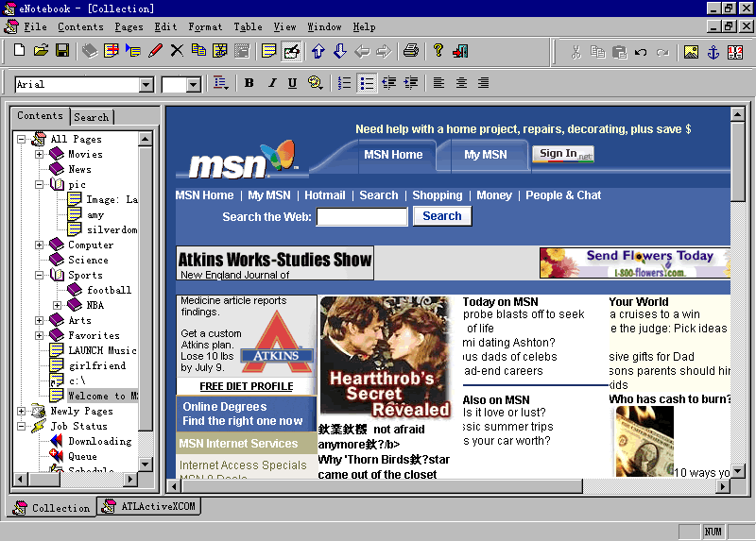
Task: Open the font color palette dropdown
Action: pyautogui.click(x=315, y=83)
